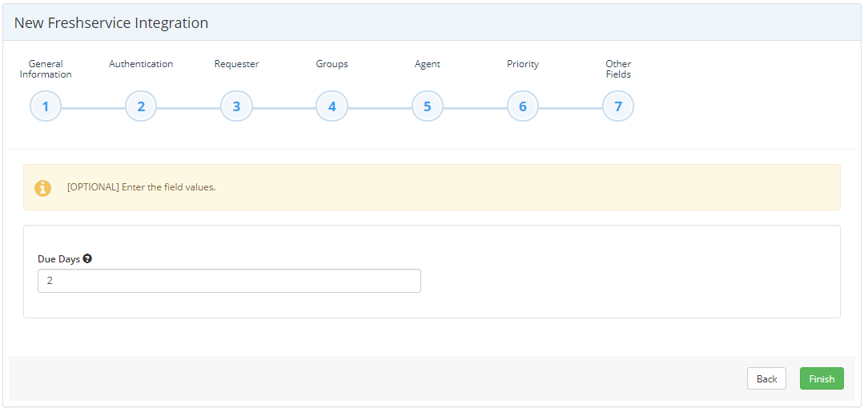Click the green Finish button
The image size is (868, 416).
pyautogui.click(x=822, y=378)
